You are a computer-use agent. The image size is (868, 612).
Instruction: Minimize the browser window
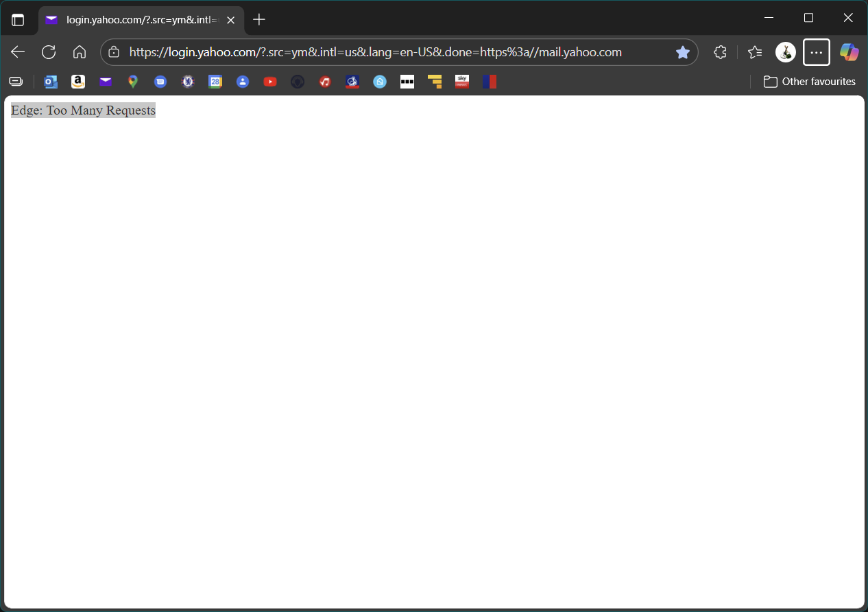coord(769,18)
